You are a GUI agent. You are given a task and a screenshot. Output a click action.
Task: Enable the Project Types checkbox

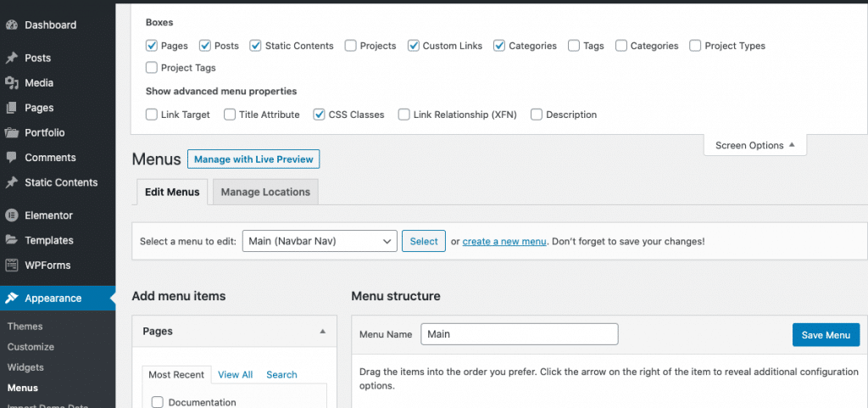pos(695,46)
